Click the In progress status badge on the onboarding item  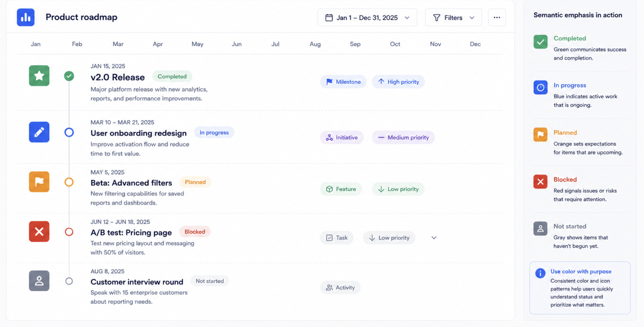[x=214, y=132]
